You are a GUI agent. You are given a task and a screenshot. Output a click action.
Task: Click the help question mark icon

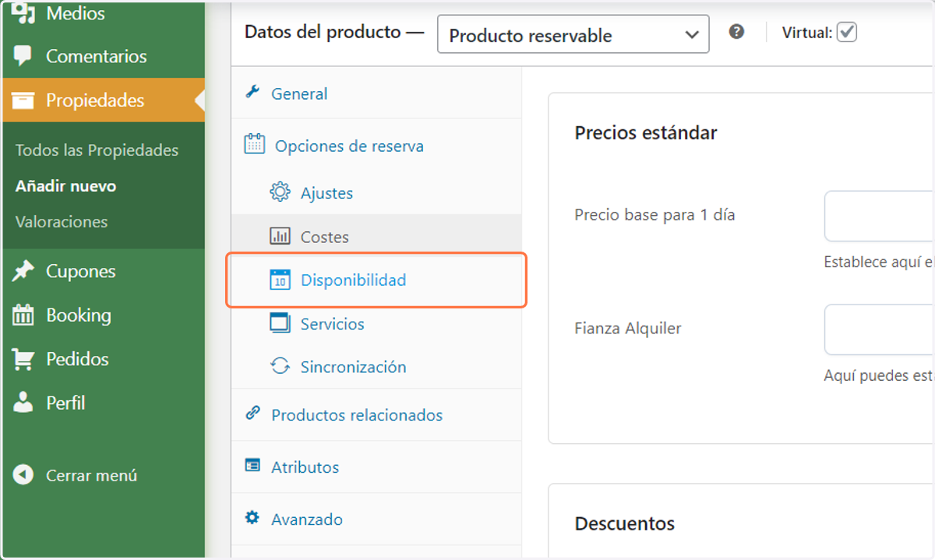736,32
